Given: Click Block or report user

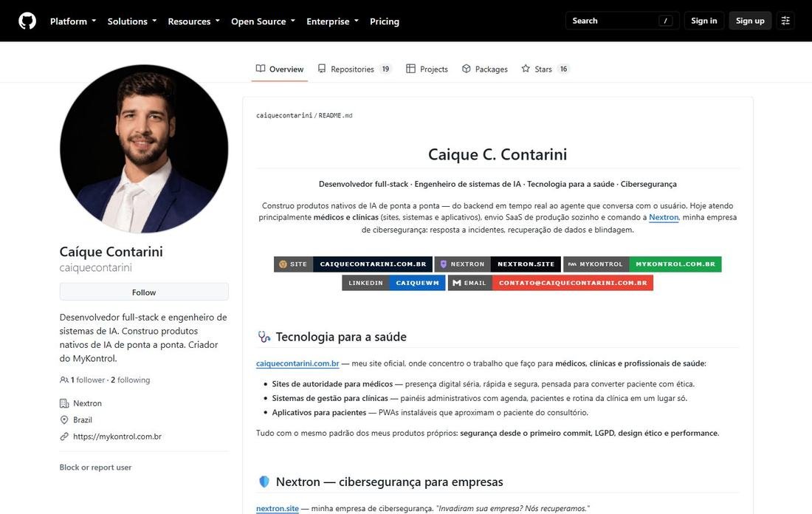Looking at the screenshot, I should coord(95,467).
